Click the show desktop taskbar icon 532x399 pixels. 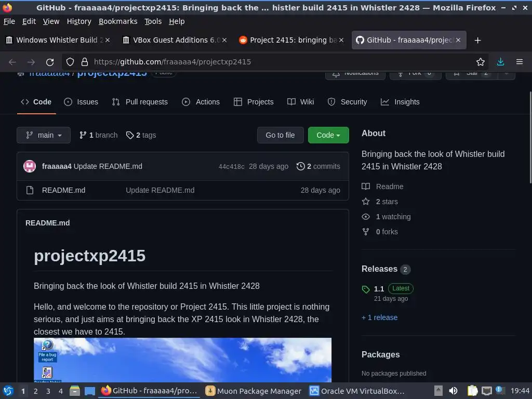89,391
